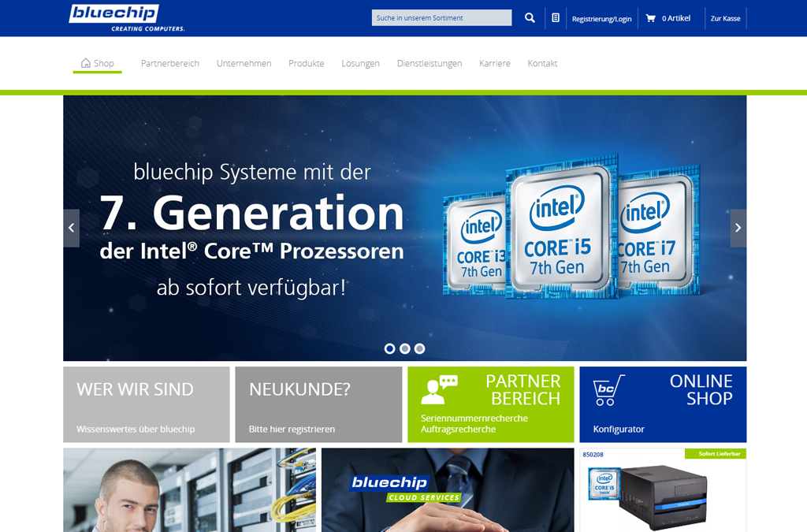Viewport: 807px width, 532px height.
Task: Click the search magnifier icon
Action: [x=529, y=17]
